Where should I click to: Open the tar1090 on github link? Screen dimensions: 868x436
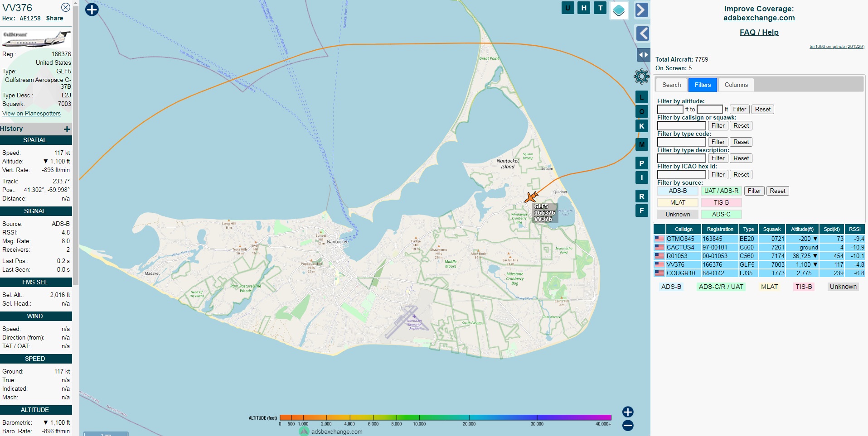click(x=837, y=47)
